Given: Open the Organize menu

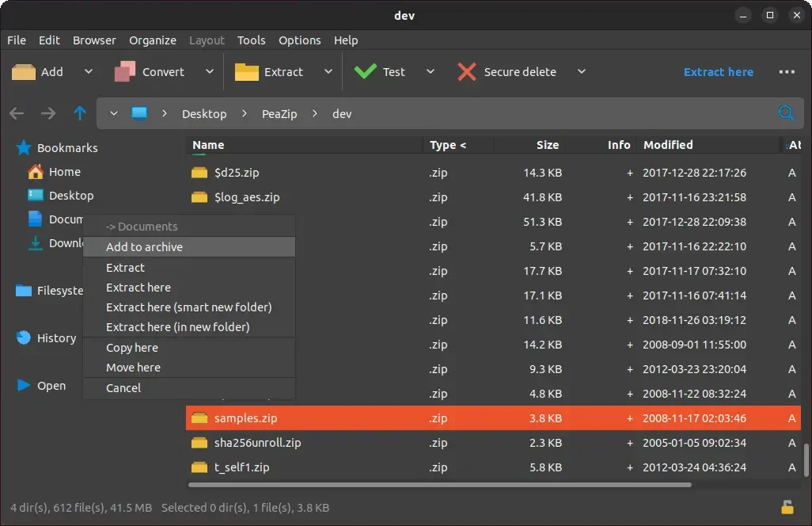Looking at the screenshot, I should click(152, 40).
